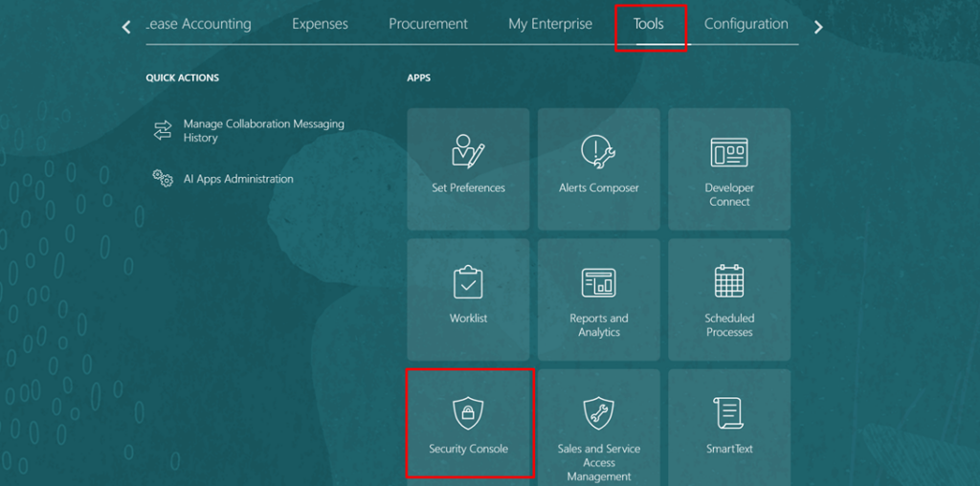Click the Scheduled Processes label
The height and width of the screenshot is (486, 980).
(728, 325)
